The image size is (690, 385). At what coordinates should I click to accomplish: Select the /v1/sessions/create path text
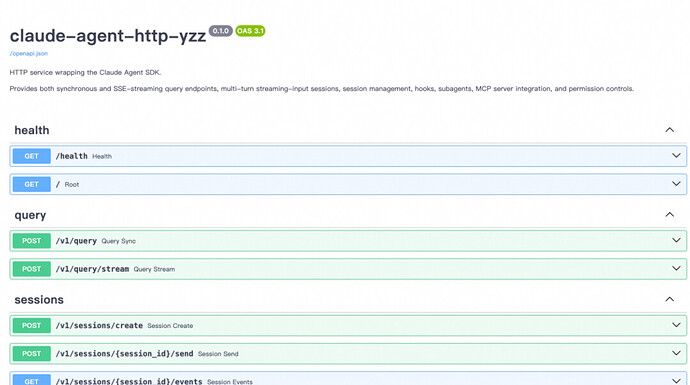(99, 326)
